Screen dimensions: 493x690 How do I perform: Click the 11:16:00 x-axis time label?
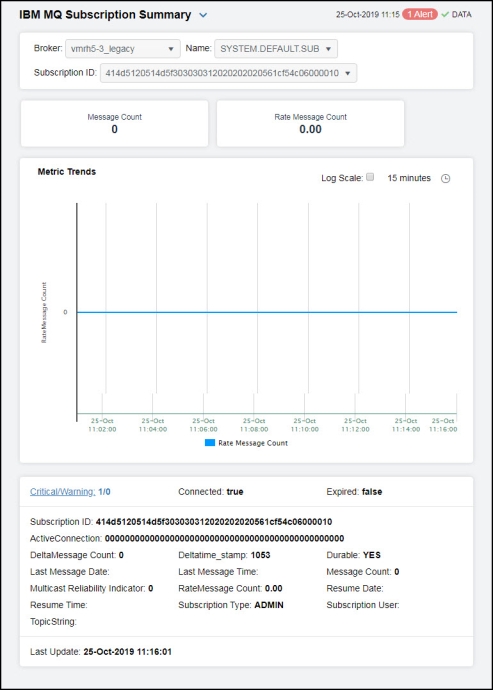pyautogui.click(x=443, y=425)
